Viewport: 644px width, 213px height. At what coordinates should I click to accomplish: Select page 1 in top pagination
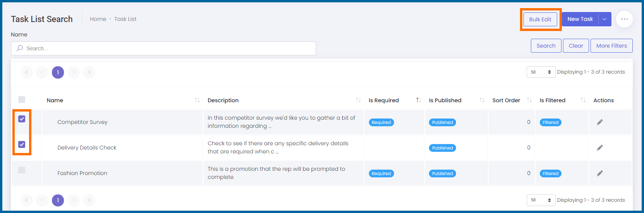58,72
